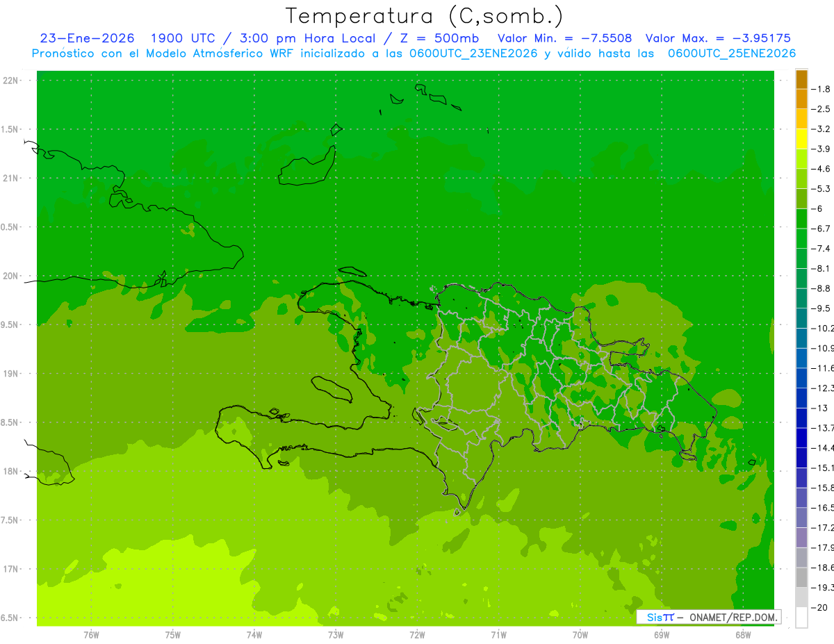
Task: Click the '74W' longitude label
Action: (254, 635)
